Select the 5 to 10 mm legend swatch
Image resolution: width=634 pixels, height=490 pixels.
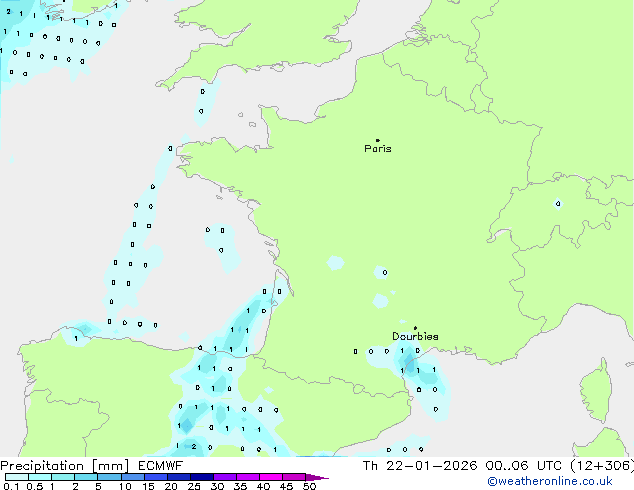[109, 477]
